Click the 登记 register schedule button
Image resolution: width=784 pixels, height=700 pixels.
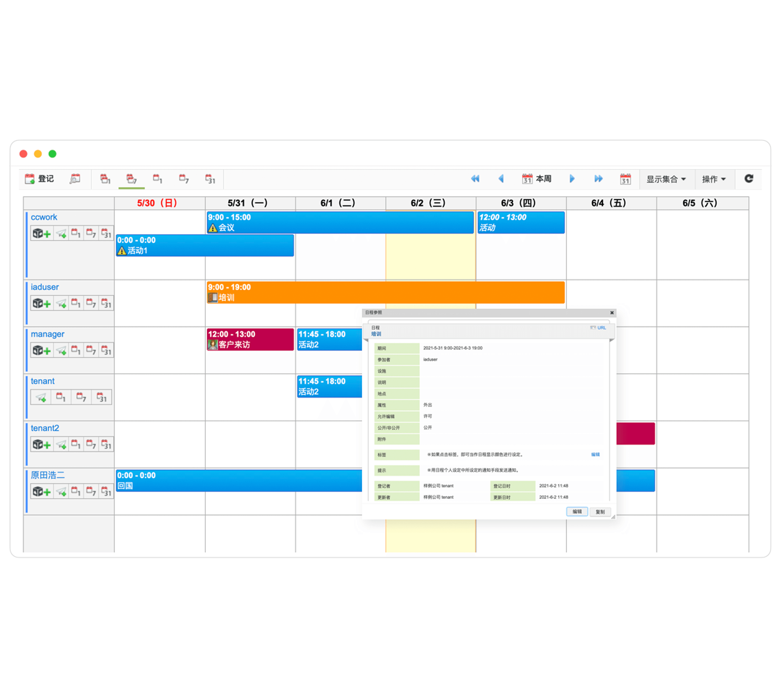click(40, 179)
